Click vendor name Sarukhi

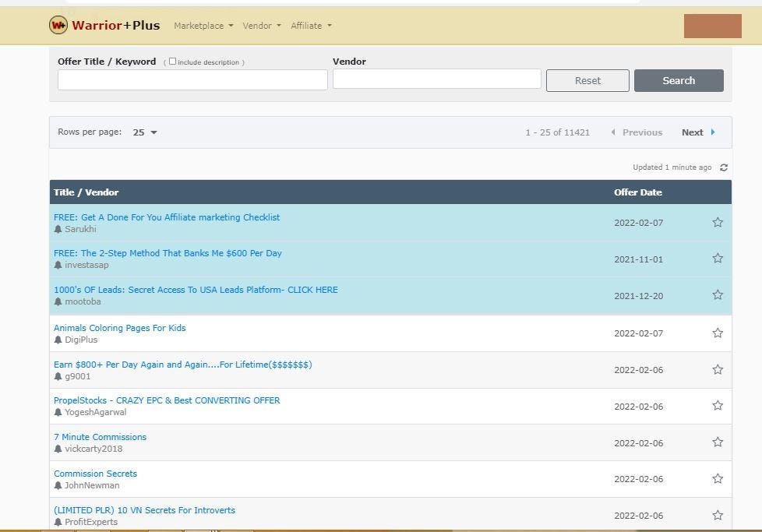click(80, 229)
